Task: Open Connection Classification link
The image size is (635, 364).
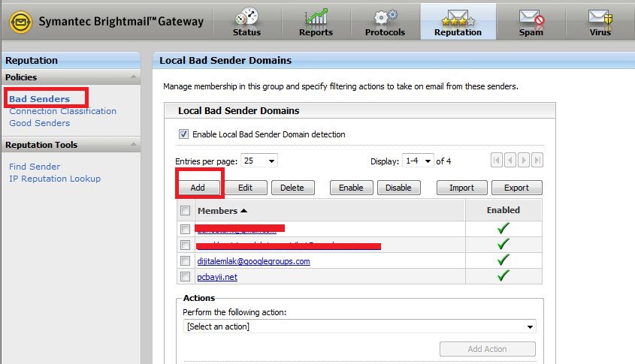Action: click(x=63, y=111)
